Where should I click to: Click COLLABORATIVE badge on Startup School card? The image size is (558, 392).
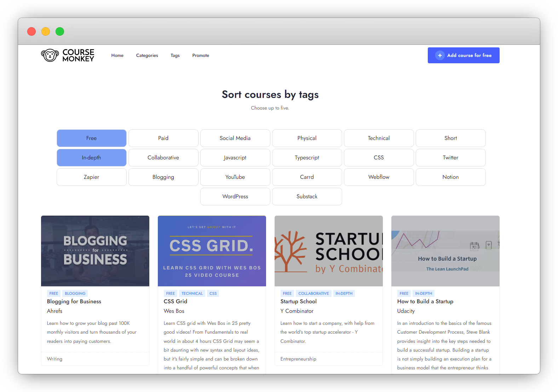313,293
